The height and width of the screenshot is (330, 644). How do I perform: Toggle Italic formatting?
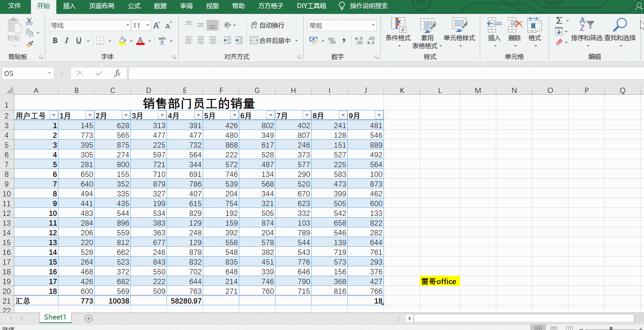[67, 41]
